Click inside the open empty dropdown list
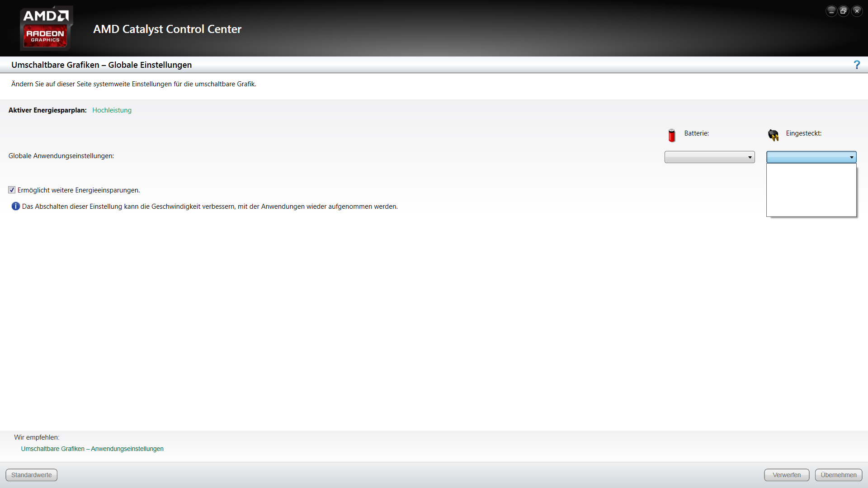868x488 pixels. (811, 190)
